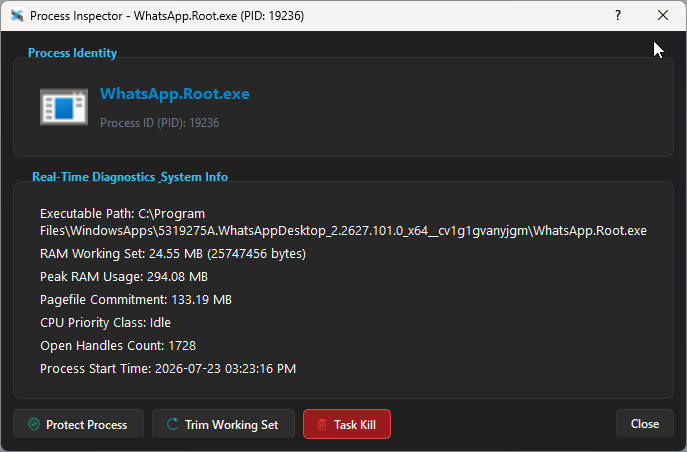Select the 'Process ID (PID): 19236' text
Image resolution: width=687 pixels, height=452 pixels.
(x=159, y=123)
